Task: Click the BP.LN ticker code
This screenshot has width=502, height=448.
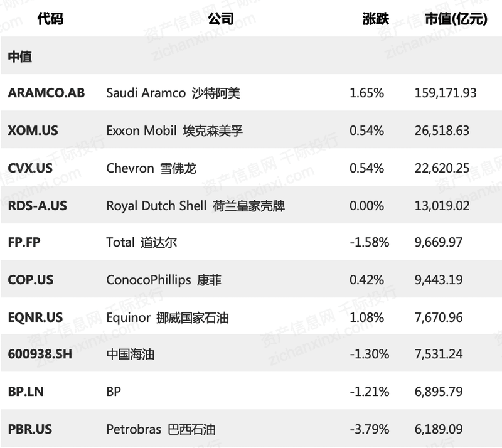Action: tap(26, 392)
